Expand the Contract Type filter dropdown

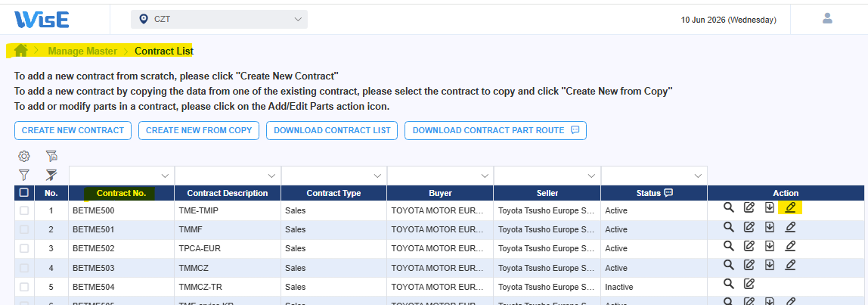[x=377, y=176]
